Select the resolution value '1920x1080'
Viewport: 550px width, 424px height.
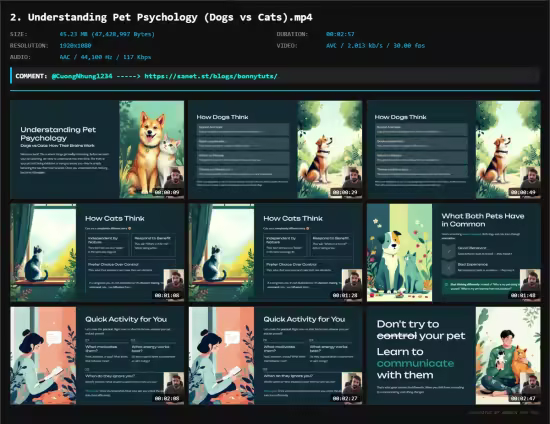[x=75, y=46]
